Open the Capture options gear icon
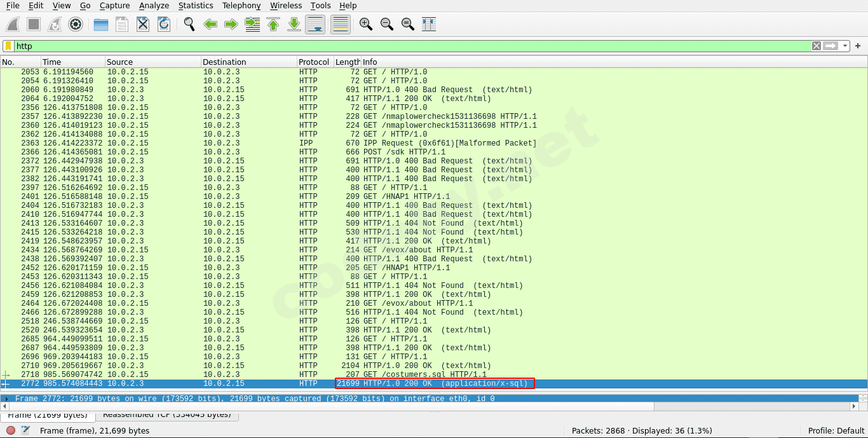The height and width of the screenshot is (438, 868). click(x=76, y=24)
